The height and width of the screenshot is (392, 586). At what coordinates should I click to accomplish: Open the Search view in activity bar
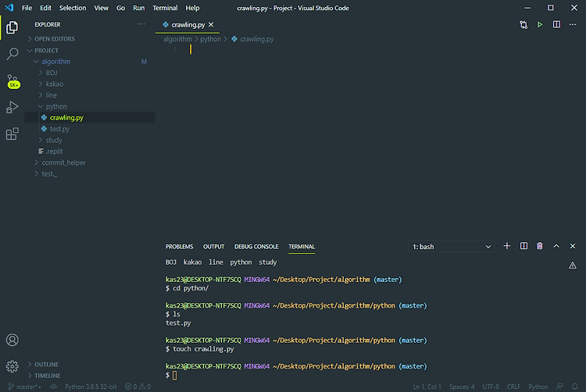click(12, 54)
